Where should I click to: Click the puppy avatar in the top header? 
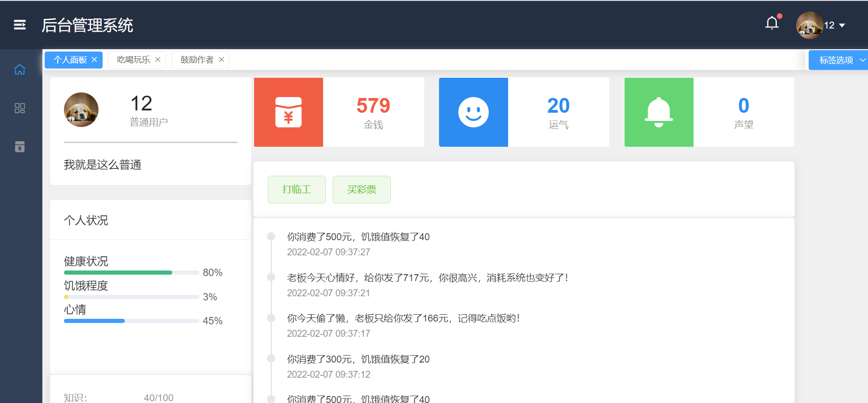click(810, 25)
